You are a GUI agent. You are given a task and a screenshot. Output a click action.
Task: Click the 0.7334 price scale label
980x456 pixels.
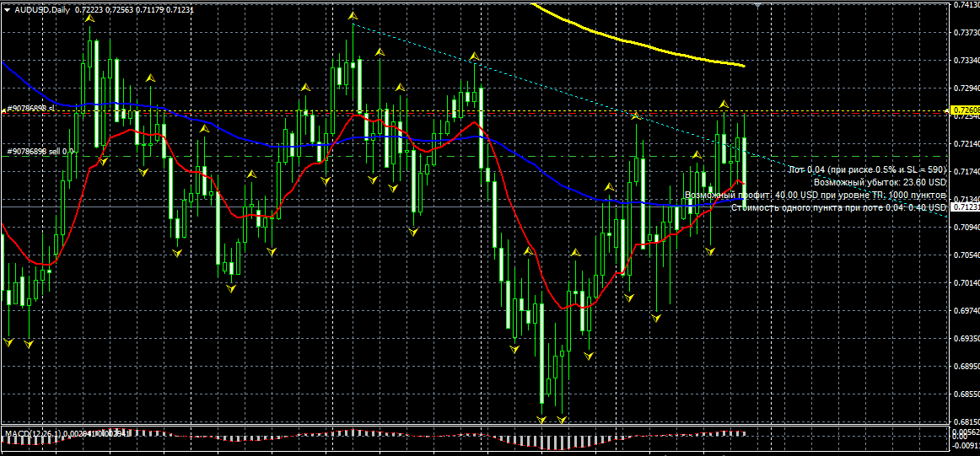[967, 61]
